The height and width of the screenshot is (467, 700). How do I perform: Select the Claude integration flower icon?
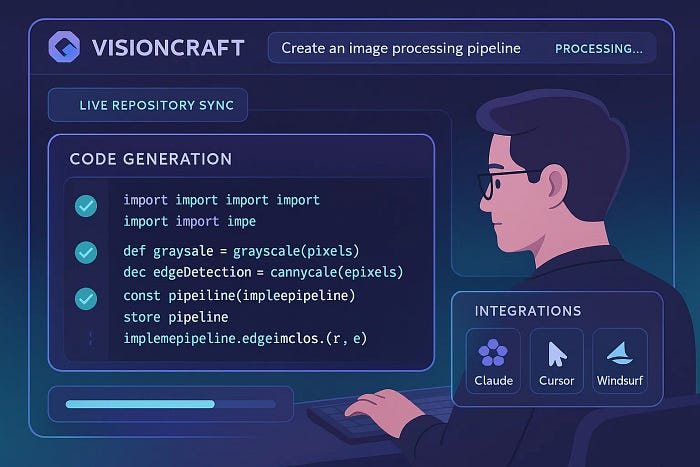pos(493,353)
